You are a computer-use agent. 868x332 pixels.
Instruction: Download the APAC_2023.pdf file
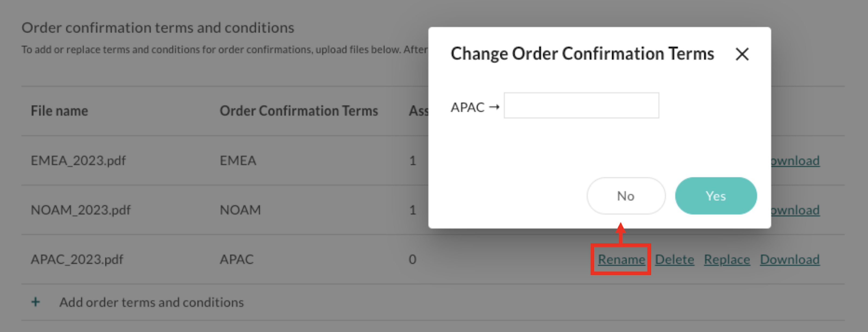coord(790,259)
